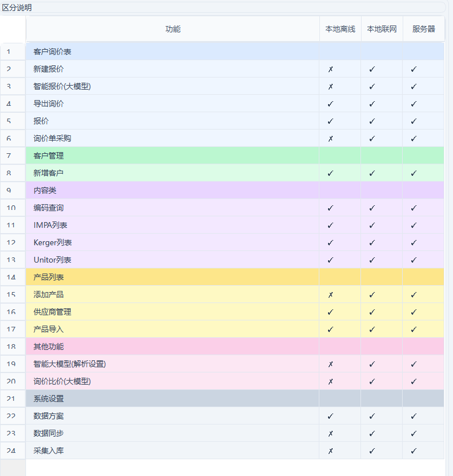Select the Unitor列表 cell
Viewport: 453px width, 476px height.
pyautogui.click(x=172, y=260)
